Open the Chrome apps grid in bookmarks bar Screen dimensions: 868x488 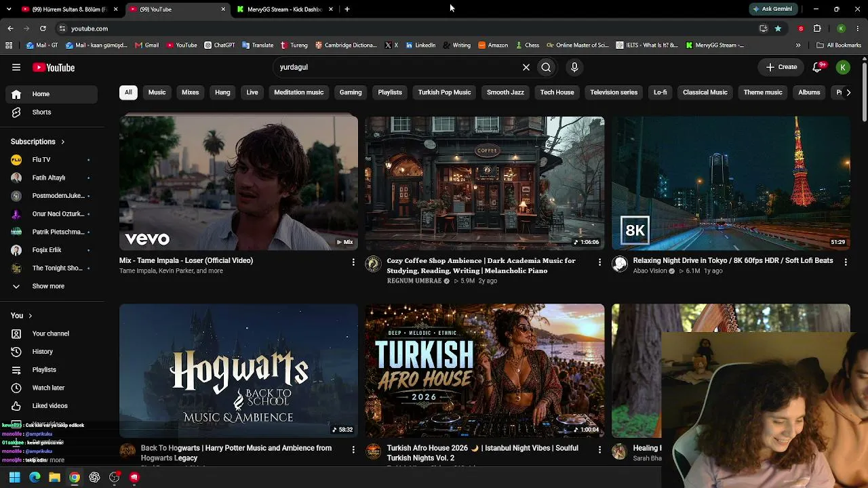pyautogui.click(x=9, y=45)
